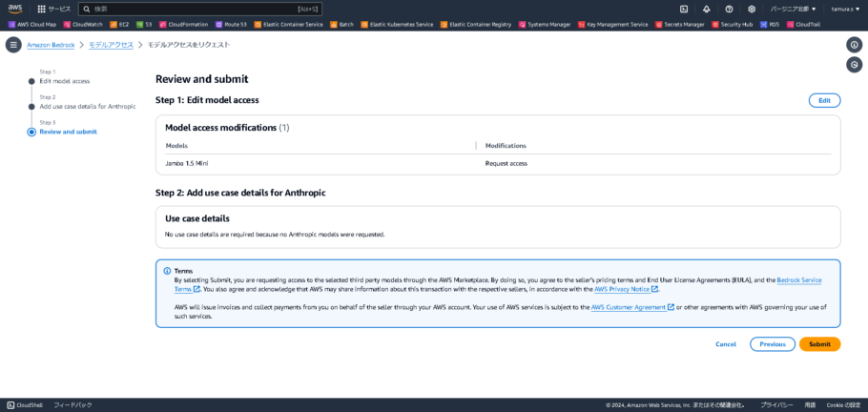Expand the tamura.s account dropdown
868x412 pixels.
pos(845,9)
